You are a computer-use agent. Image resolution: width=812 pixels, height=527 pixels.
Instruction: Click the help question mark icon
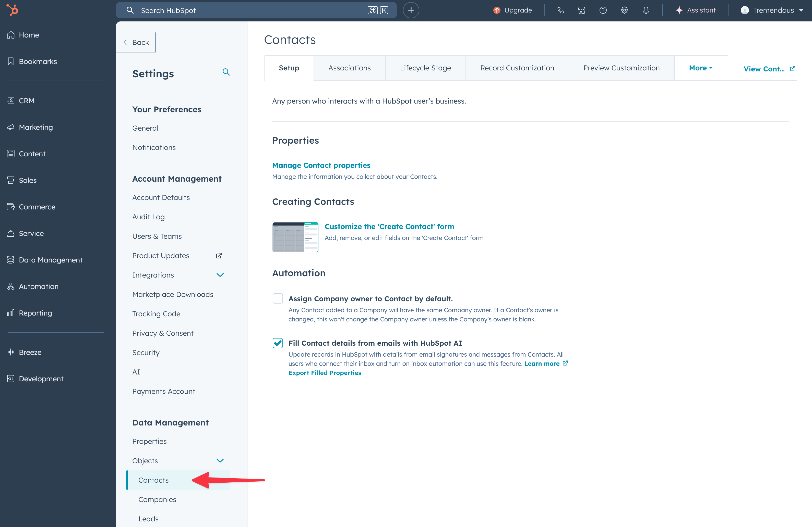[x=603, y=10]
